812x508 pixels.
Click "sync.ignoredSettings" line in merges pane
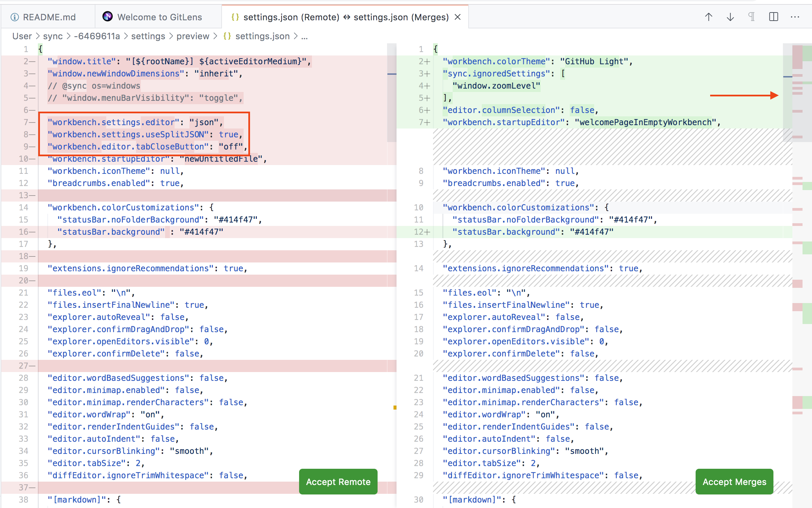coord(504,73)
